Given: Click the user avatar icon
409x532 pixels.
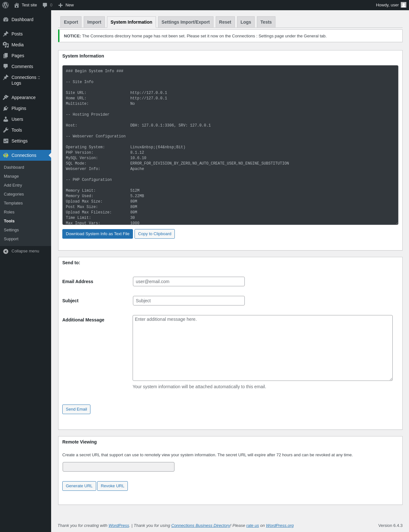Looking at the screenshot, I should coord(404,5).
